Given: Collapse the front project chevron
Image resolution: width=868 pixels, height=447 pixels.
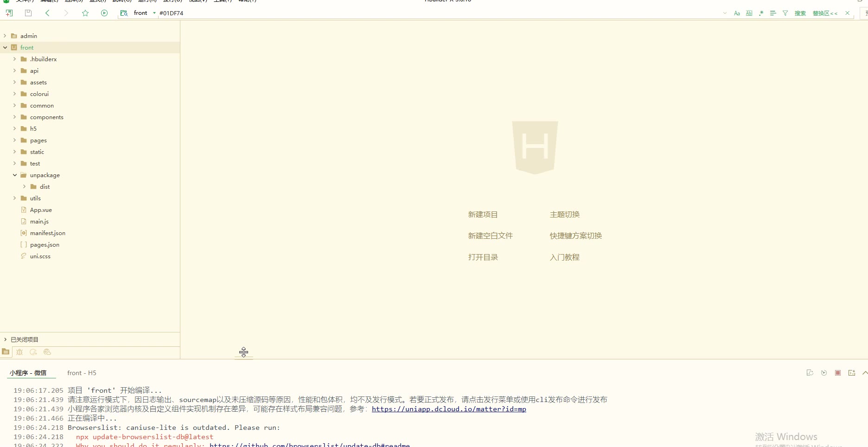Looking at the screenshot, I should [5, 47].
